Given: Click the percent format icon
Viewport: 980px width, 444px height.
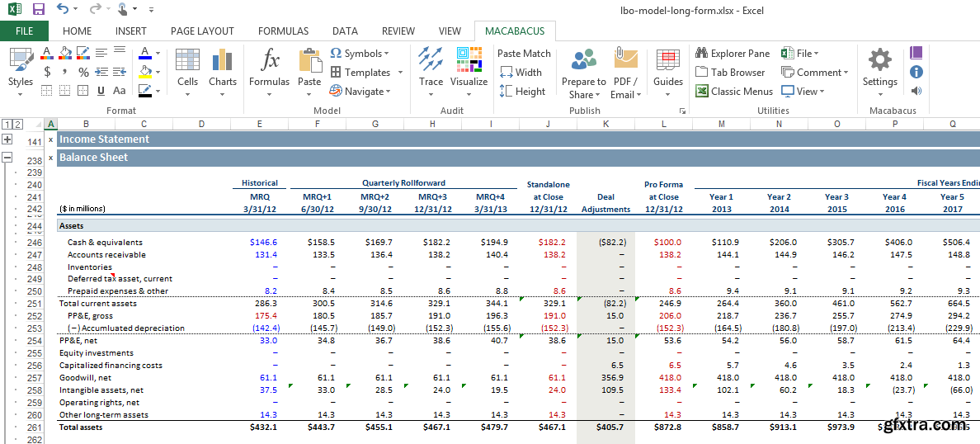Looking at the screenshot, I should coord(83,72).
